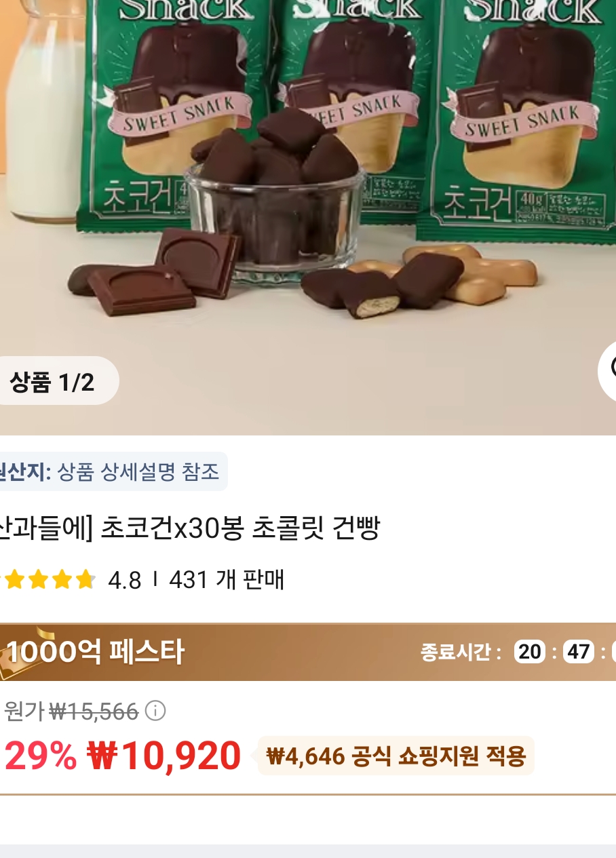The image size is (616, 858).
Task: Tap the hours box showing 20
Action: pos(530,652)
